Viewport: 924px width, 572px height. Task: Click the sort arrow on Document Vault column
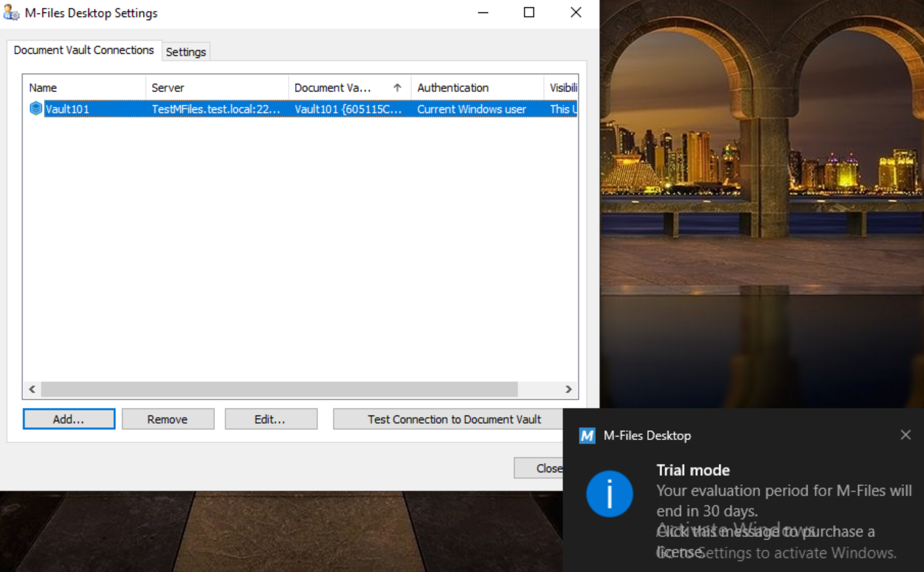click(397, 87)
